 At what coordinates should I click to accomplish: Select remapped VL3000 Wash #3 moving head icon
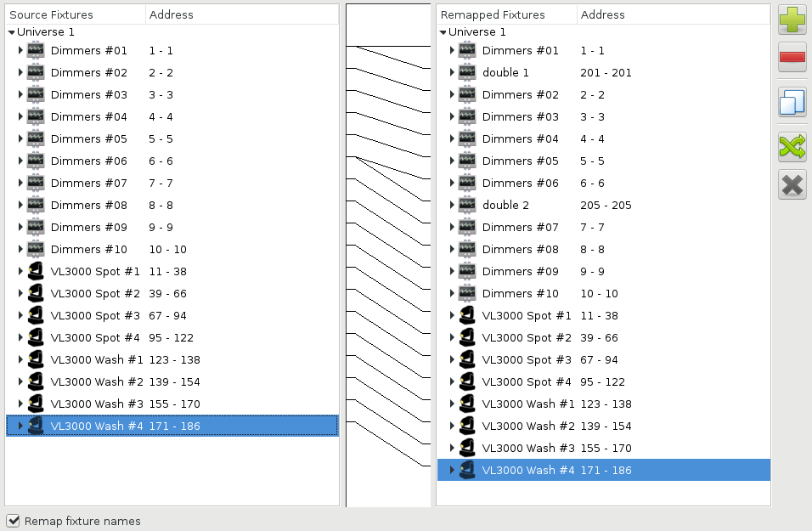(x=467, y=448)
